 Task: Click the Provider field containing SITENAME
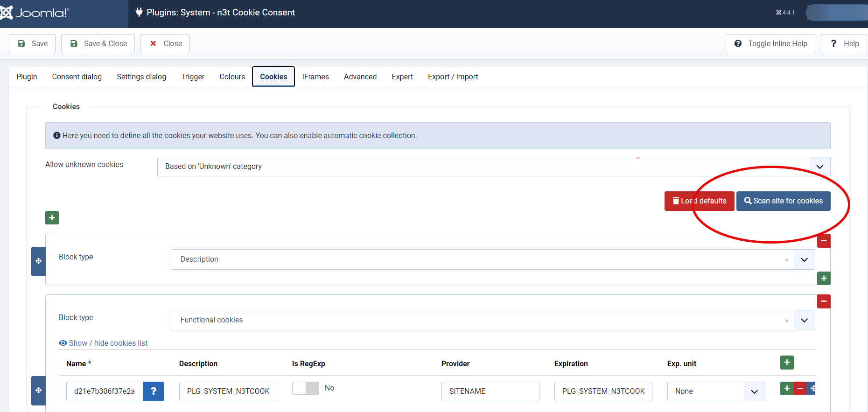(490, 391)
